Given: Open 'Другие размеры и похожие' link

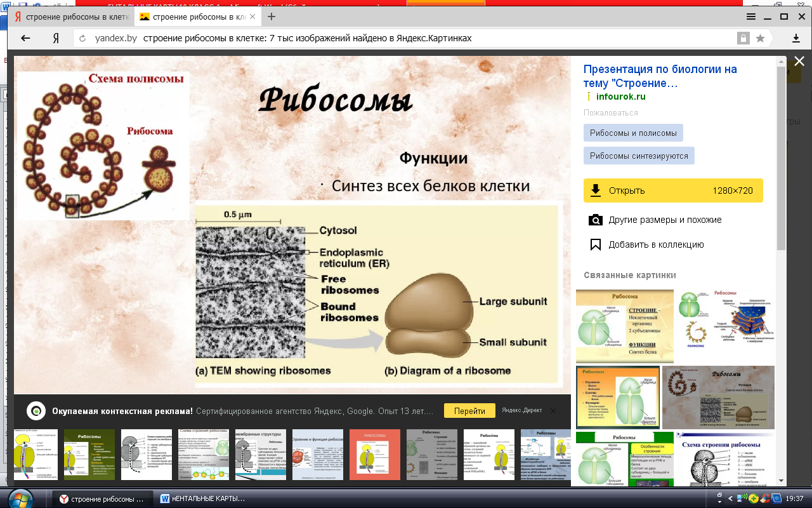Looking at the screenshot, I should [x=665, y=220].
